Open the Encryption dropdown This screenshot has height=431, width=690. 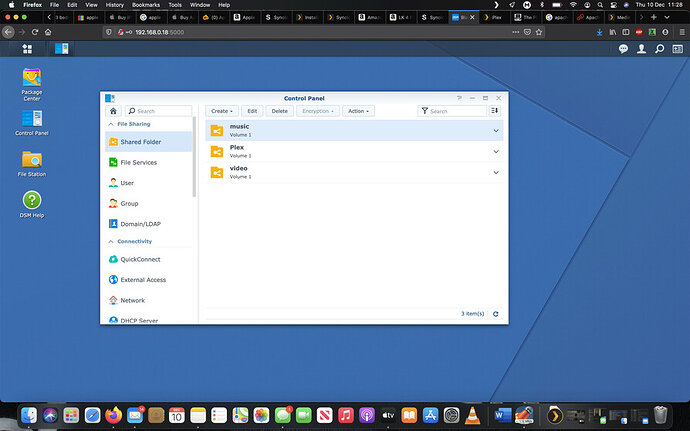point(318,111)
